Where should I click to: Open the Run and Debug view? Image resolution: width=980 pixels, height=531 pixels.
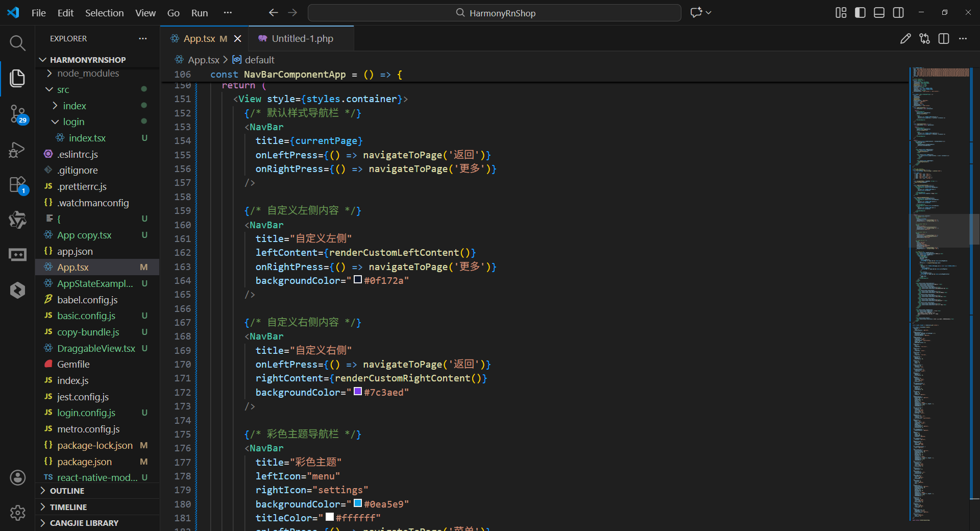pos(17,150)
